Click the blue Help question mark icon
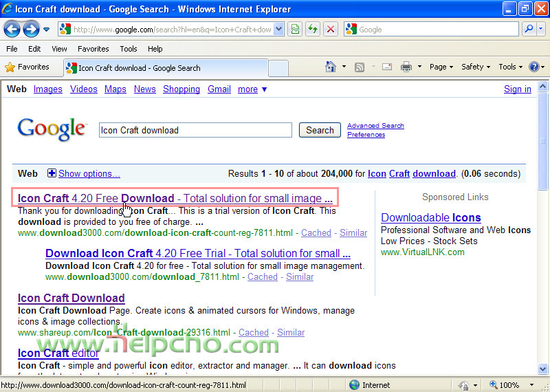This screenshot has width=550, height=392. click(x=534, y=67)
